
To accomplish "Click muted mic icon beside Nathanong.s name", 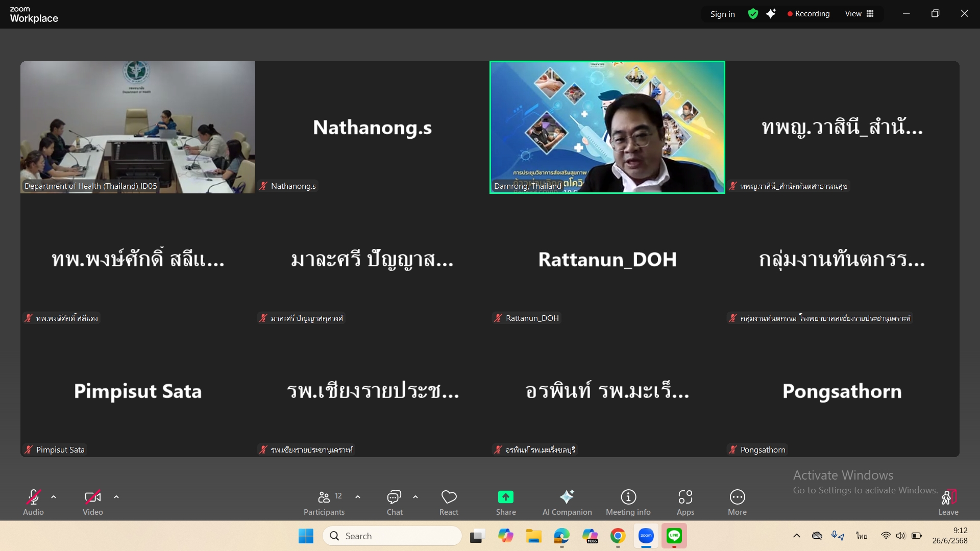I will [x=263, y=186].
